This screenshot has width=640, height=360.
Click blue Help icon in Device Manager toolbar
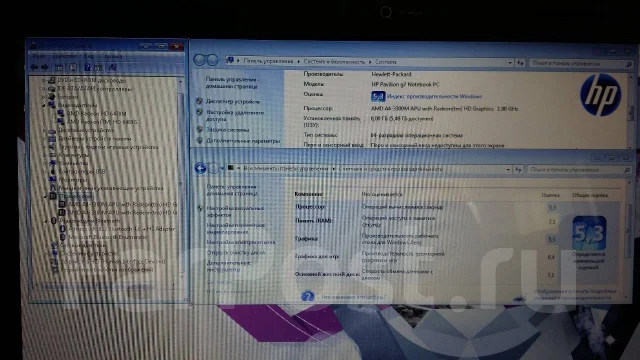tap(87, 67)
